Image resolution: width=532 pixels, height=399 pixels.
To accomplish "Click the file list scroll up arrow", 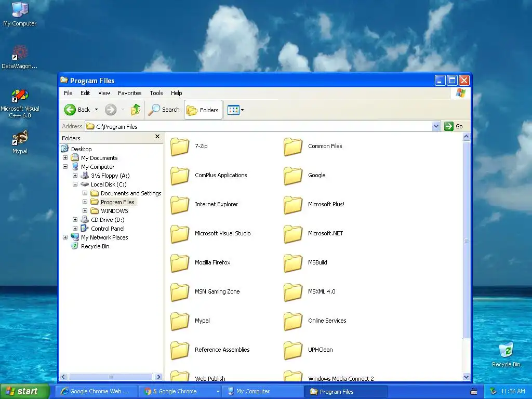I will [466, 137].
